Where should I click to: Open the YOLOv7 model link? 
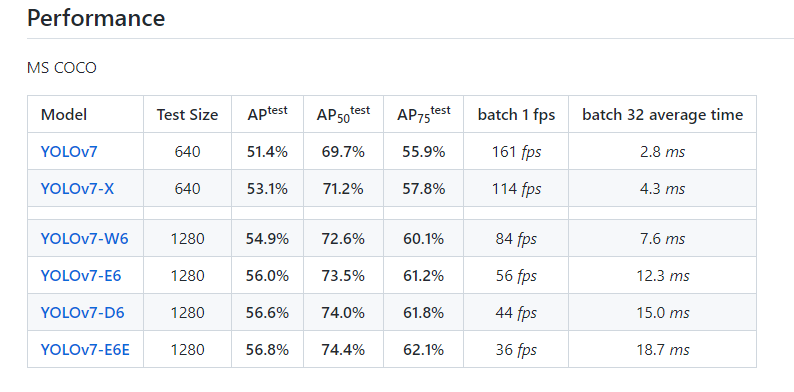pyautogui.click(x=68, y=151)
